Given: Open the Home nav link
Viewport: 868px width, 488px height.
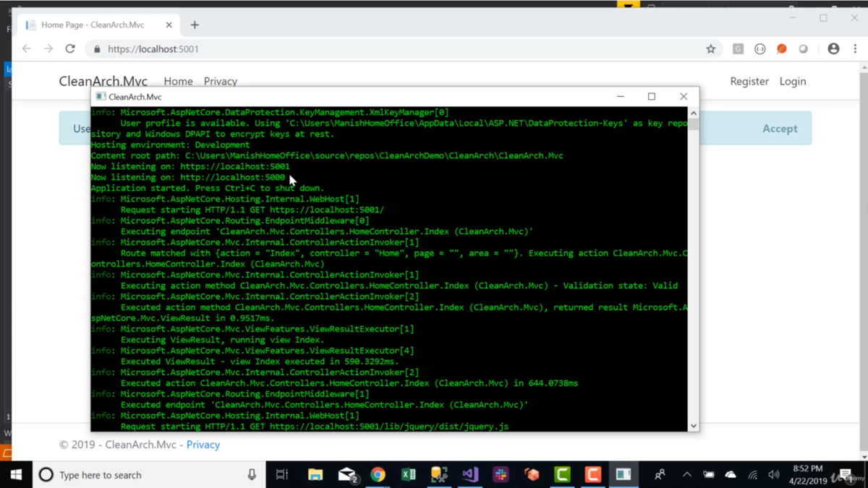Looking at the screenshot, I should 178,81.
